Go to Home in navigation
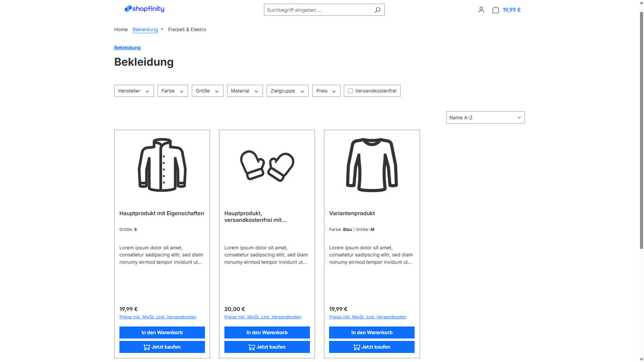This screenshot has height=362, width=644. [x=121, y=29]
